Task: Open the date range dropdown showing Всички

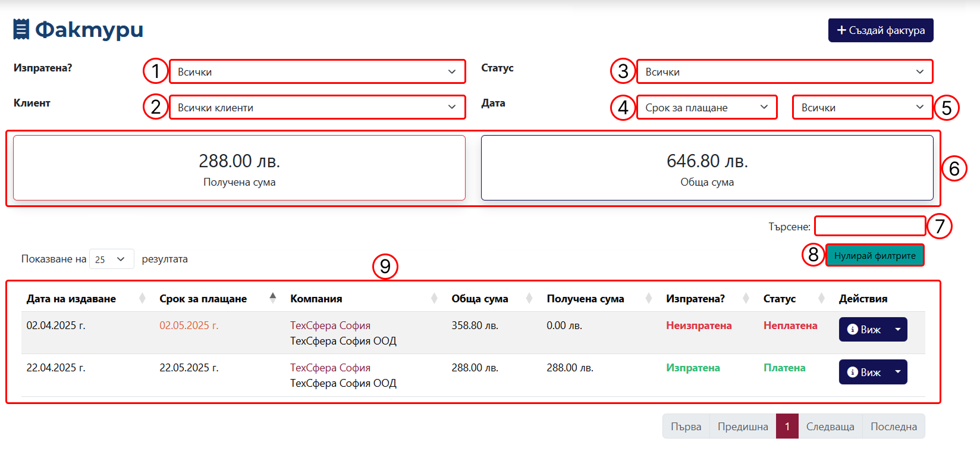Action: 862,107
